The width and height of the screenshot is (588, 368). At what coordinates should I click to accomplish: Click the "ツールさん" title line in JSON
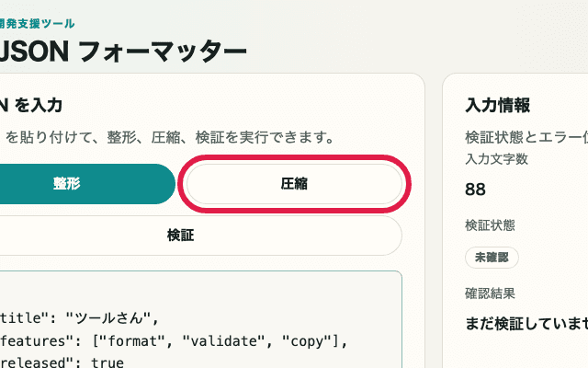[x=79, y=318]
